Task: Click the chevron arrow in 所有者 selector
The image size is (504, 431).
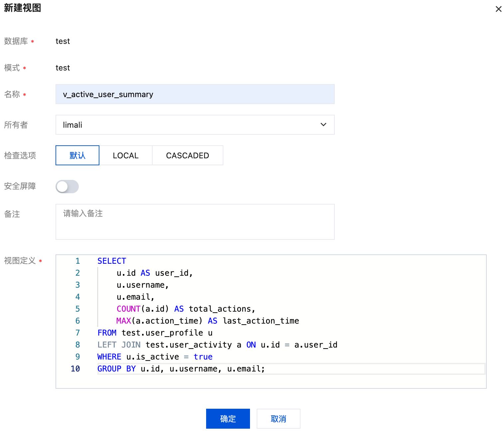Action: [x=323, y=125]
